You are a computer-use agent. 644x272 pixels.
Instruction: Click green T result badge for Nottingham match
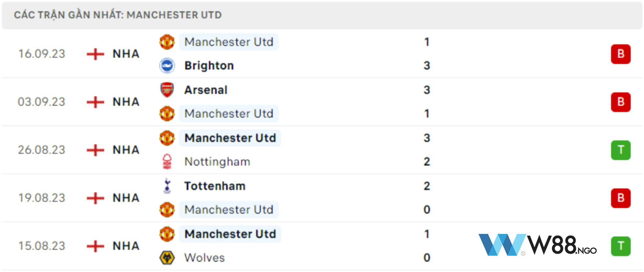(x=620, y=150)
